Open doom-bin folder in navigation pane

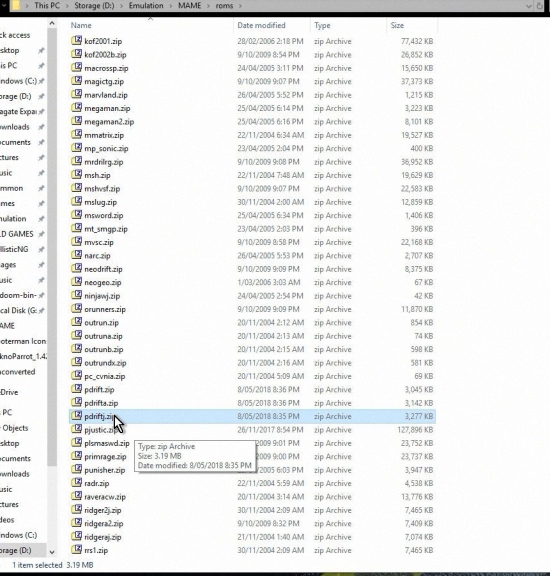pyautogui.click(x=18, y=295)
